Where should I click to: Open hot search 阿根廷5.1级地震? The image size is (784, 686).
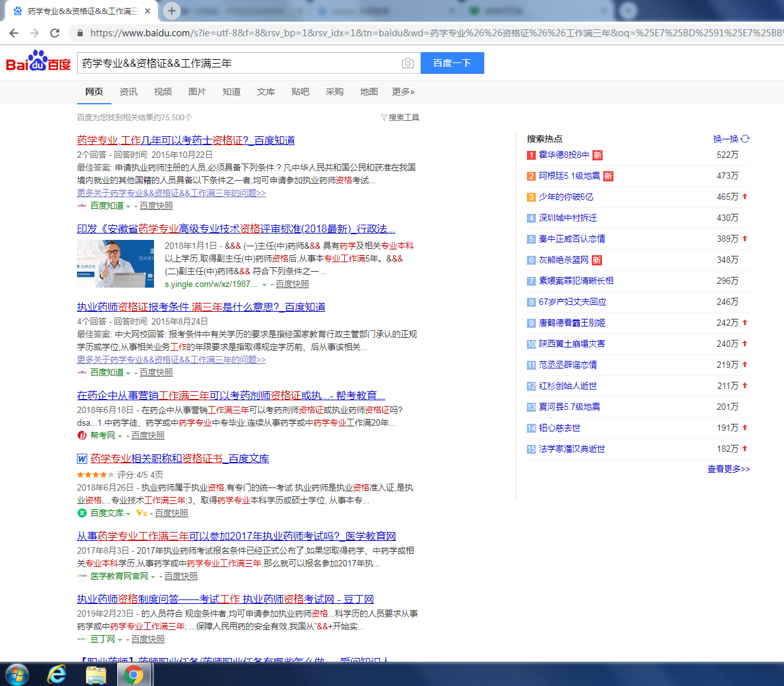(x=570, y=176)
